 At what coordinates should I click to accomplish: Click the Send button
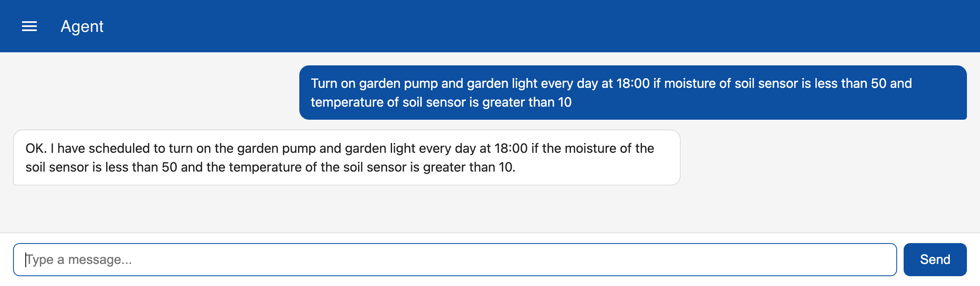pos(935,259)
